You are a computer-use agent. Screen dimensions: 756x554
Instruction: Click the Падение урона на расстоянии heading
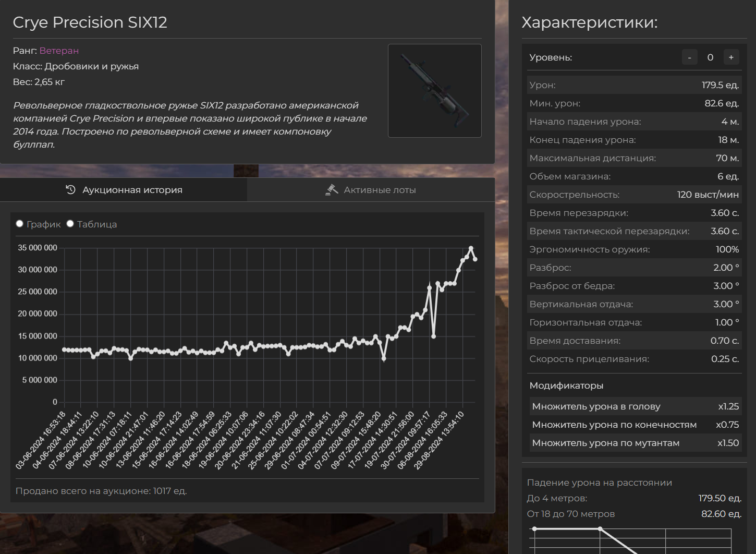(x=600, y=483)
